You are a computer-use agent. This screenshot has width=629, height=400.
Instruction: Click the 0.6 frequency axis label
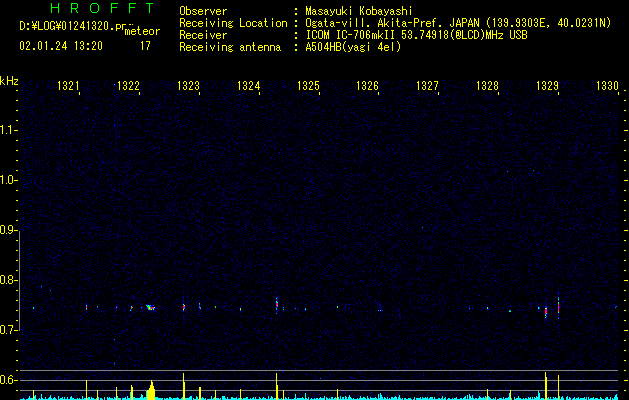click(x=8, y=380)
